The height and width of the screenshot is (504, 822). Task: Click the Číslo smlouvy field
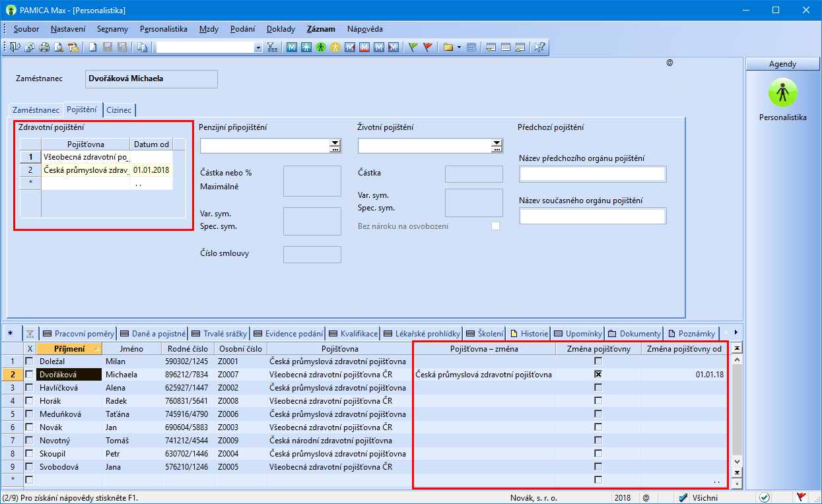click(x=312, y=255)
